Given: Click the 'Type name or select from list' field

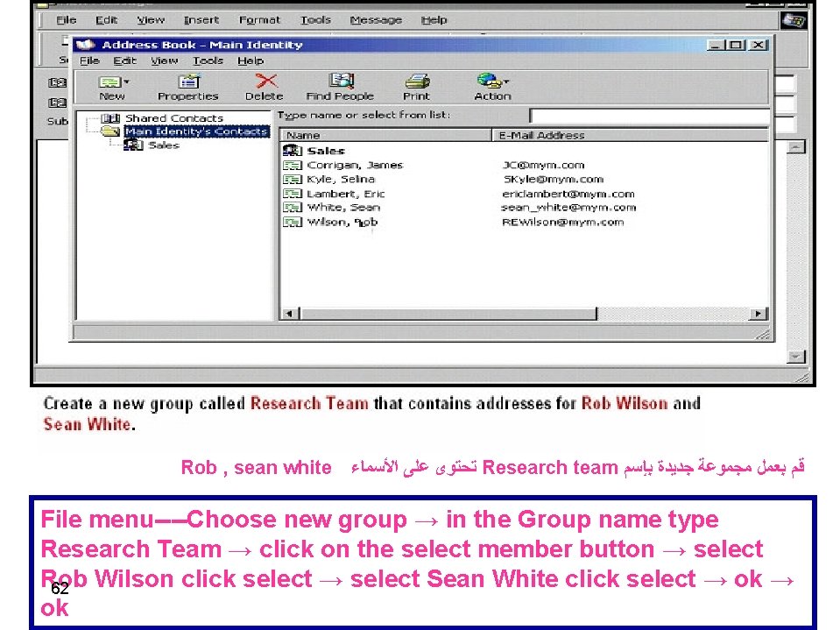Looking at the screenshot, I should [x=650, y=116].
